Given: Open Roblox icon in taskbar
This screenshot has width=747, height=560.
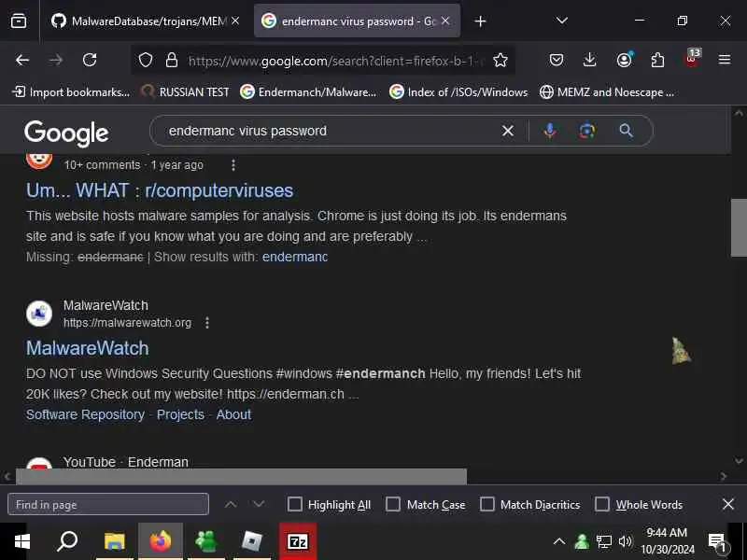Looking at the screenshot, I should 252,541.
